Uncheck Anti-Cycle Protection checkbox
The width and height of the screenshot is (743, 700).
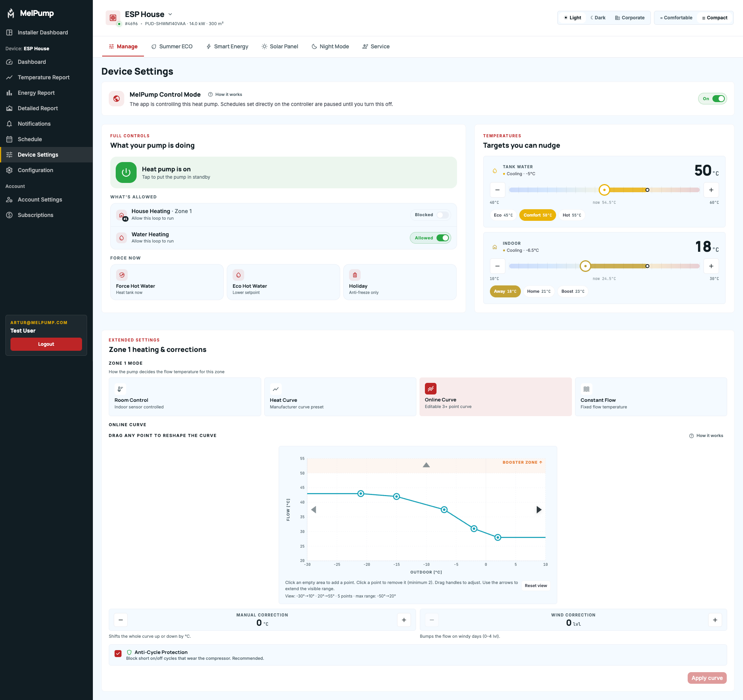118,654
